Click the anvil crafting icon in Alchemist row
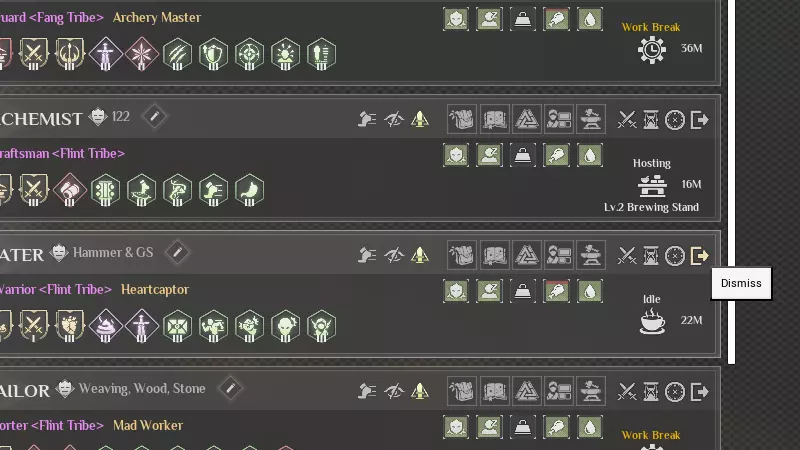Image resolution: width=800 pixels, height=450 pixels. pos(591,119)
